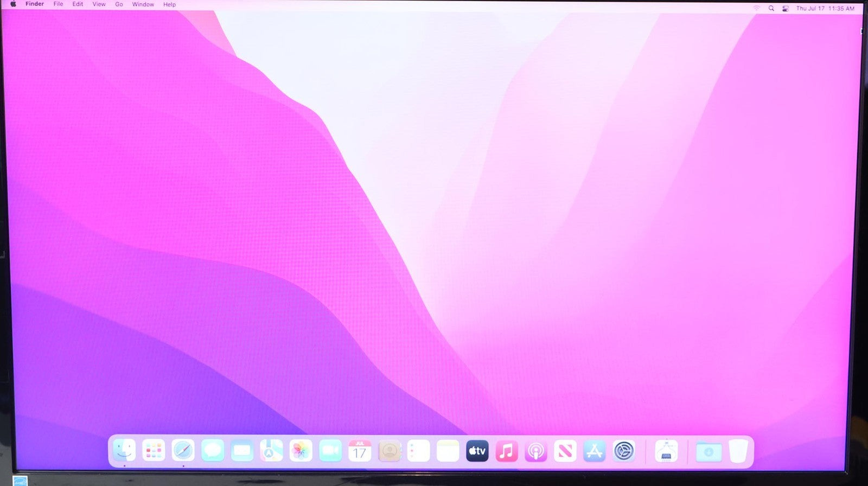Open the Go menu
The width and height of the screenshot is (868, 486).
[119, 4]
